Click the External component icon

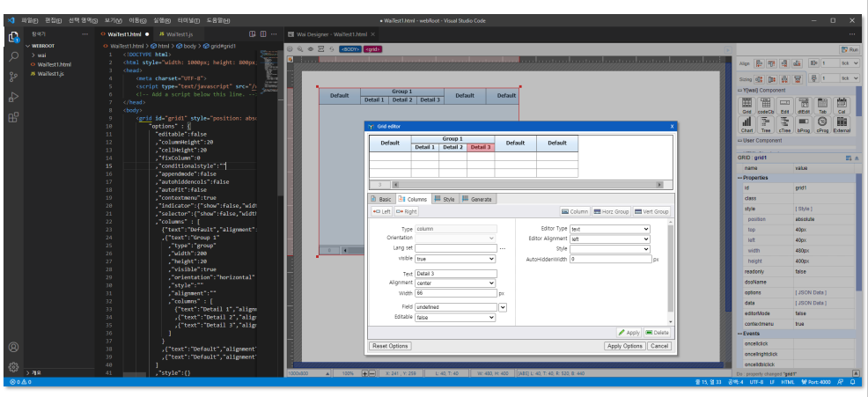tap(842, 123)
